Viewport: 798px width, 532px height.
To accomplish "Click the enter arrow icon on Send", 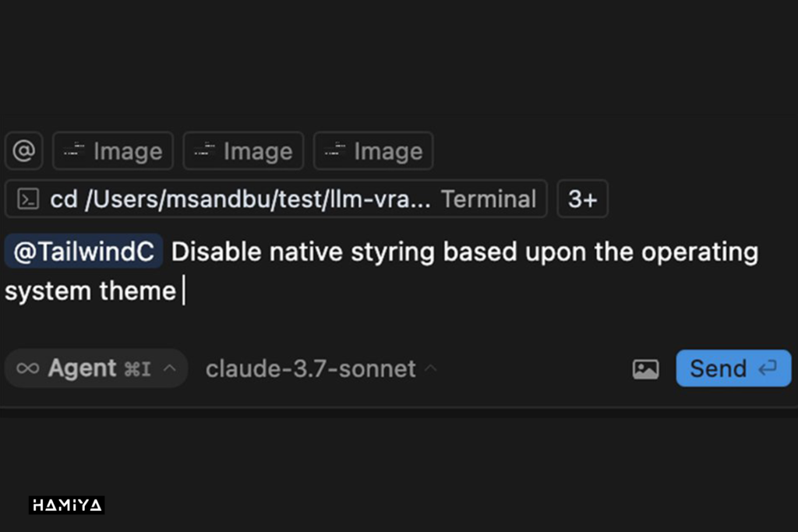I will 768,368.
